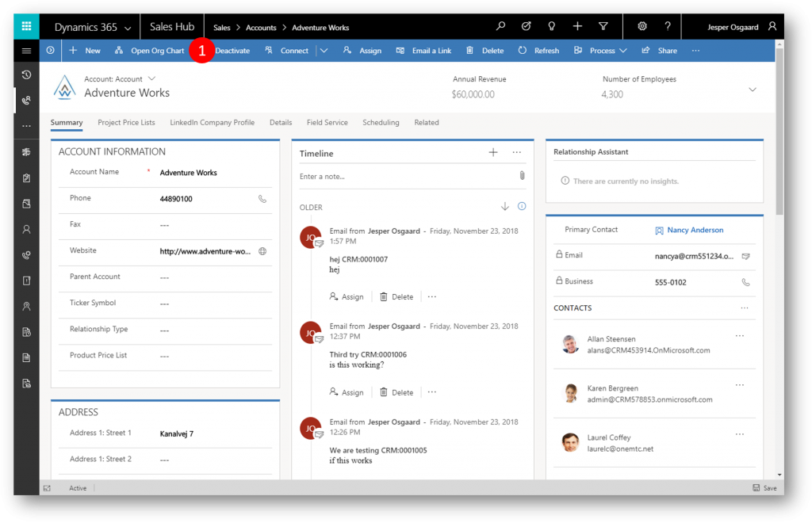812x523 pixels.
Task: Click Save in the status bar
Action: click(764, 488)
